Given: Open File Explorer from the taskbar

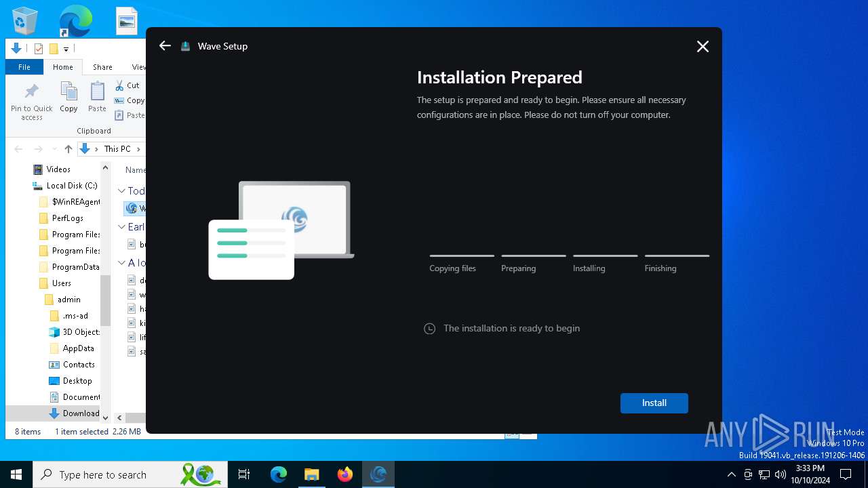Looking at the screenshot, I should click(x=311, y=474).
